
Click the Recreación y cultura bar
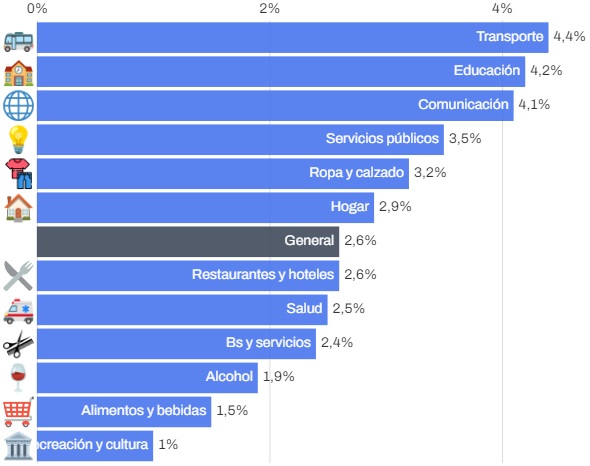[95, 446]
